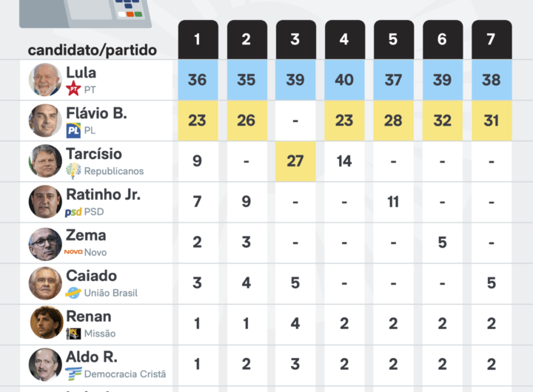Click the voting machine illustration

point(85,13)
